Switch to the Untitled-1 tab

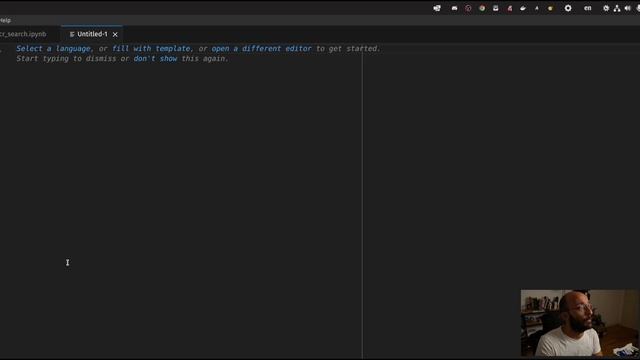92,34
